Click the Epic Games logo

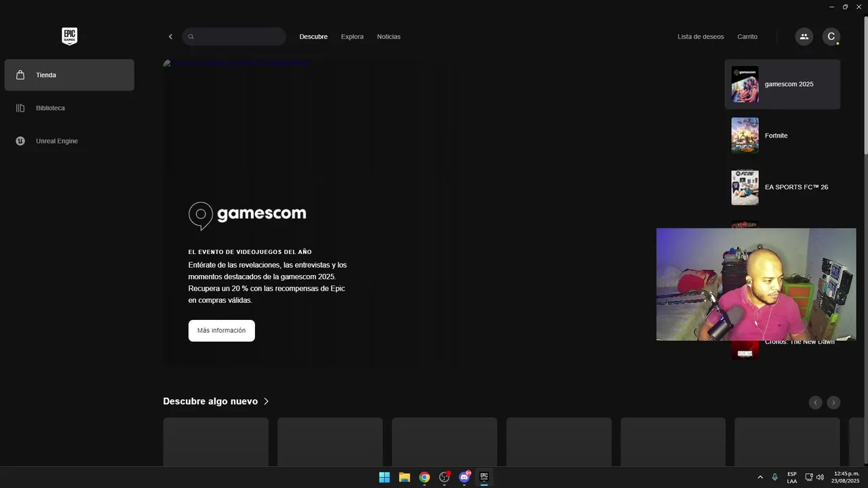click(69, 37)
